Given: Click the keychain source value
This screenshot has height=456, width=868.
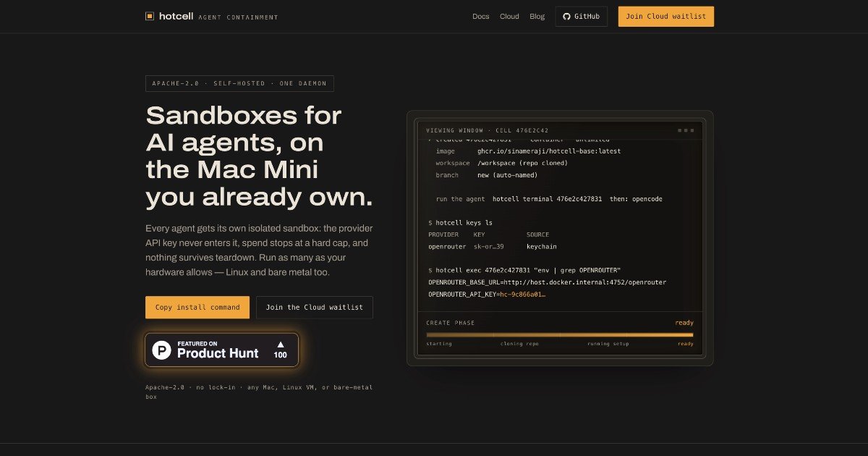Looking at the screenshot, I should [542, 247].
